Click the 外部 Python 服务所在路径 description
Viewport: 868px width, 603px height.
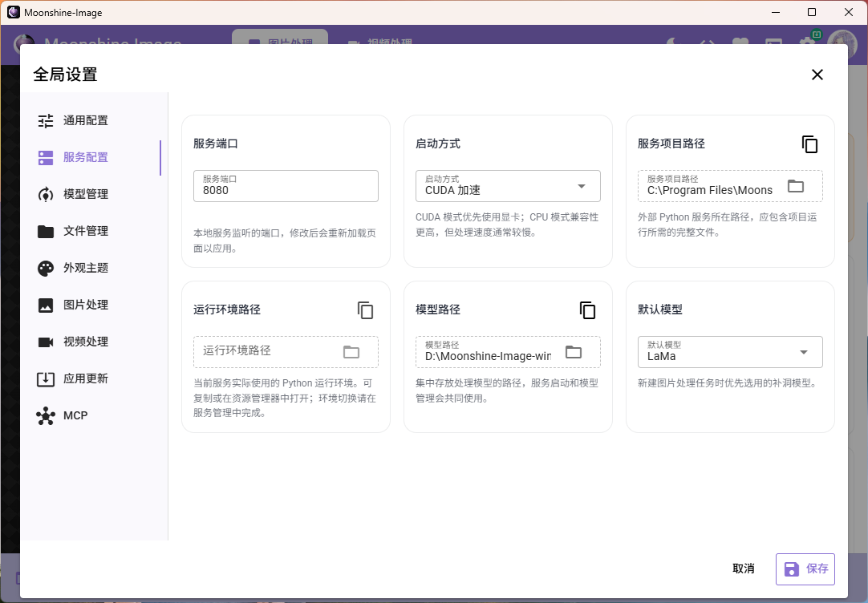(728, 225)
